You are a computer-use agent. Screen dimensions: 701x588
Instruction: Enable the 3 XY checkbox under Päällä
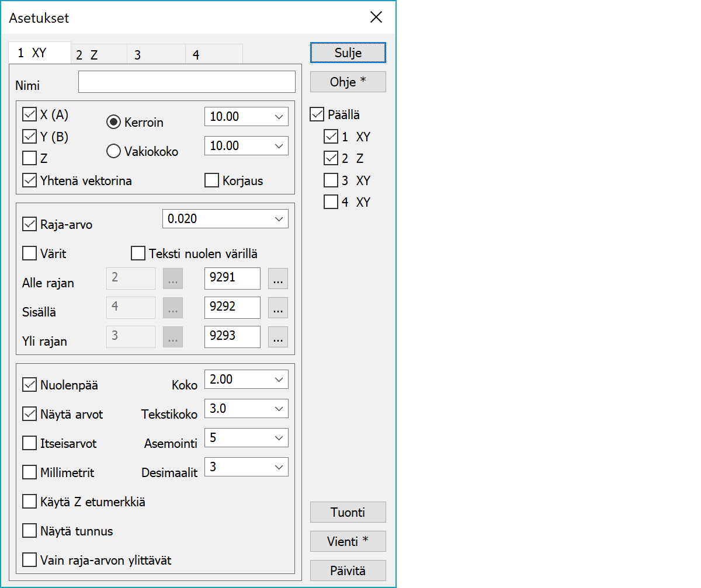pos(331,180)
